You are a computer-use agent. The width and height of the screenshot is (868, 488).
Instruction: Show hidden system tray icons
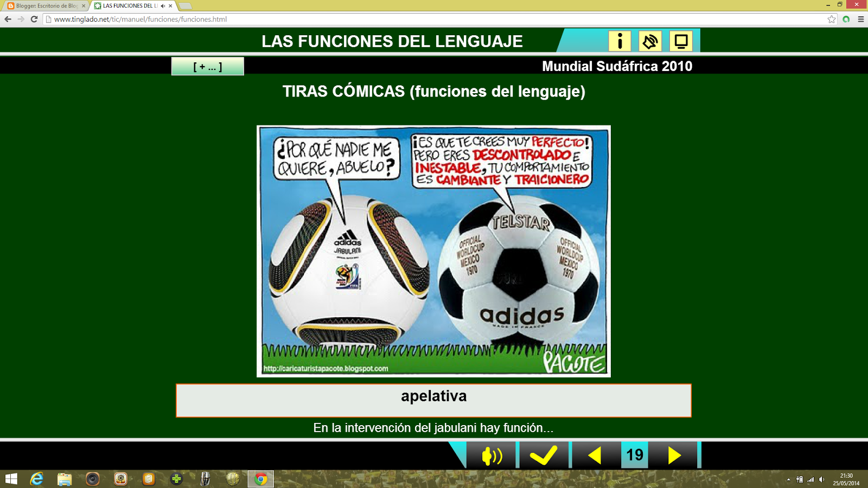(x=788, y=479)
